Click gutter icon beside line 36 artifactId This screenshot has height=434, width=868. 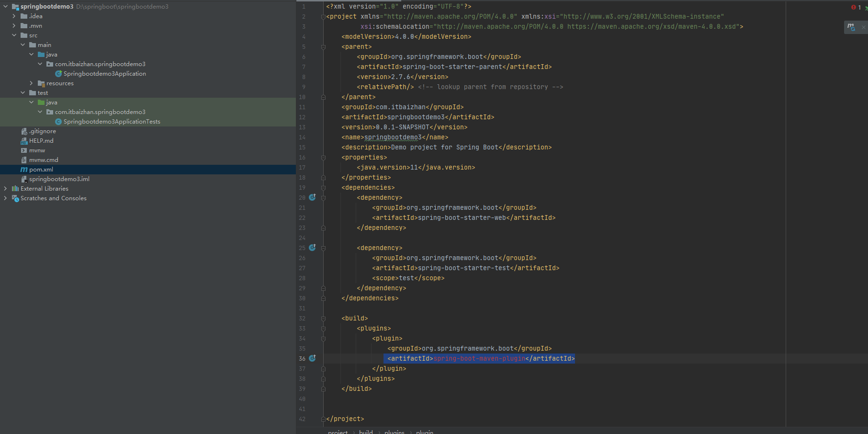point(312,358)
